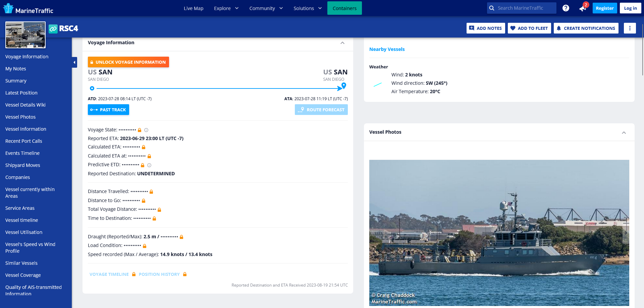Collapse the Vessel Photos panel

coord(624,133)
